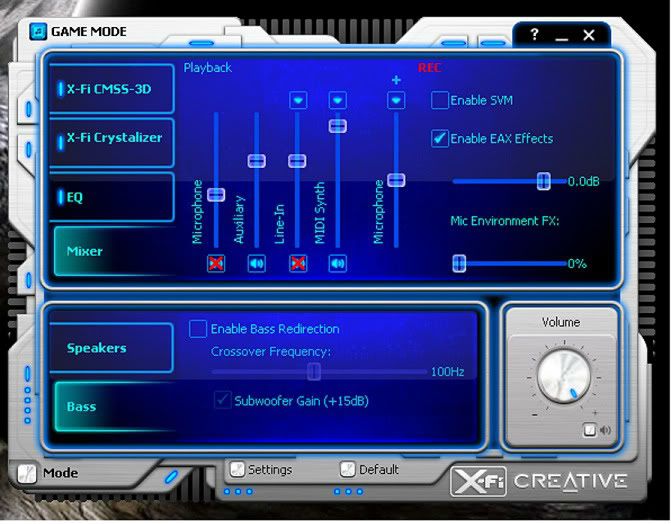Open the recording Microphone dropdown arrow

(x=396, y=101)
